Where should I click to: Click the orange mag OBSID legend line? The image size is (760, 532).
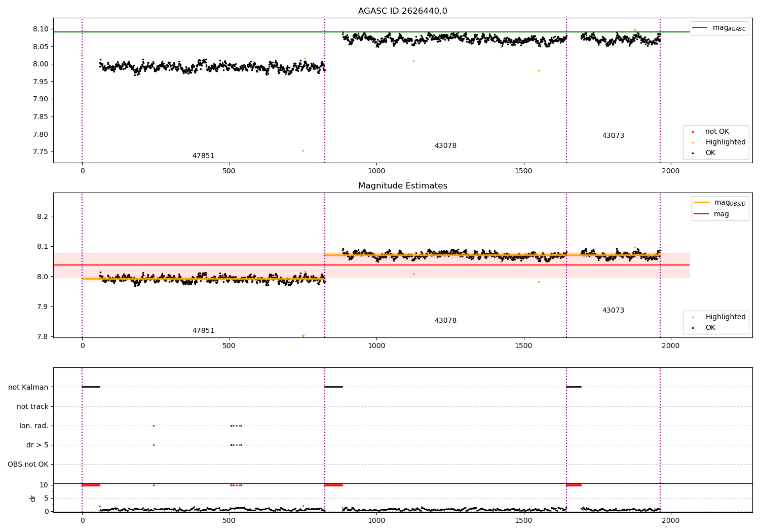click(701, 203)
